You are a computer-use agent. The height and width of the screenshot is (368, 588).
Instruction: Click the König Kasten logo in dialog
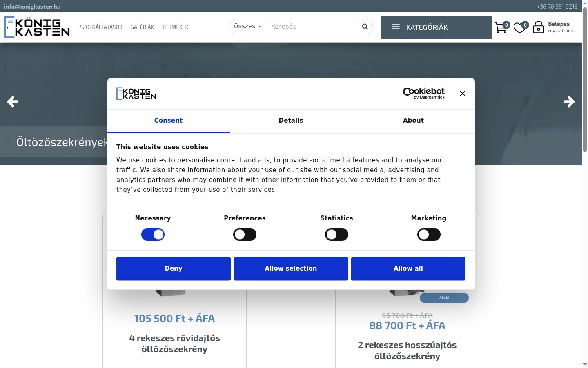(136, 94)
